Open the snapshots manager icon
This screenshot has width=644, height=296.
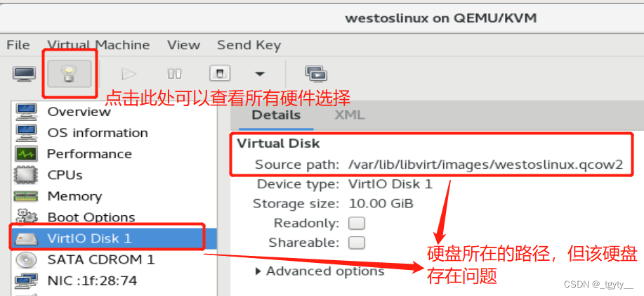point(315,73)
